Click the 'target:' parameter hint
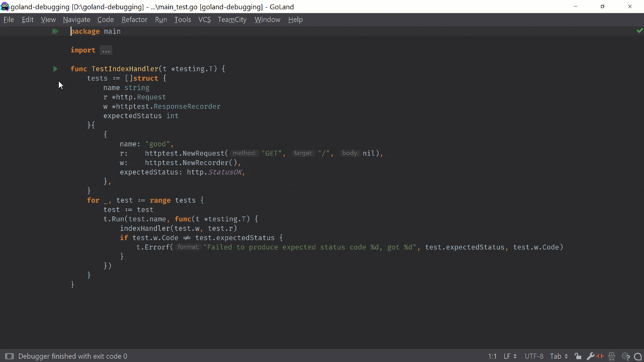 (x=303, y=153)
